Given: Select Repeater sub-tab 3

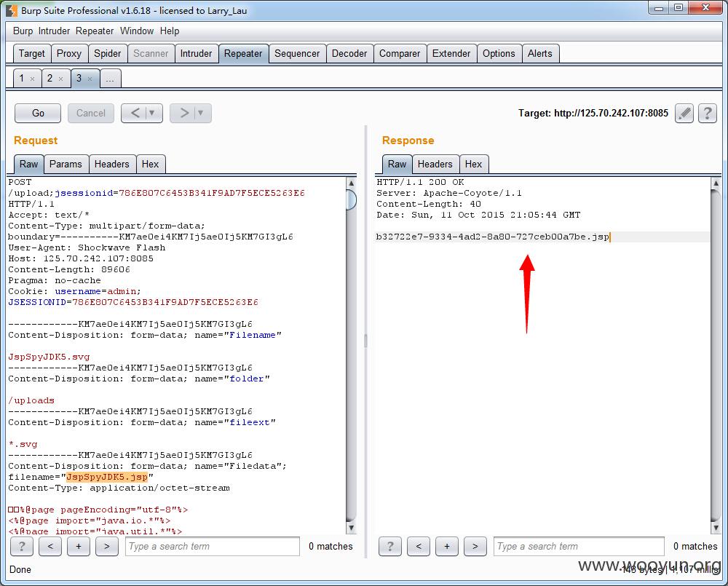Looking at the screenshot, I should click(79, 78).
